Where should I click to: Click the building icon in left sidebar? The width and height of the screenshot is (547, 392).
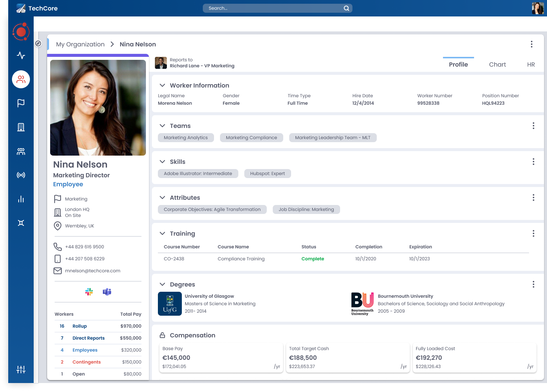tap(21, 127)
